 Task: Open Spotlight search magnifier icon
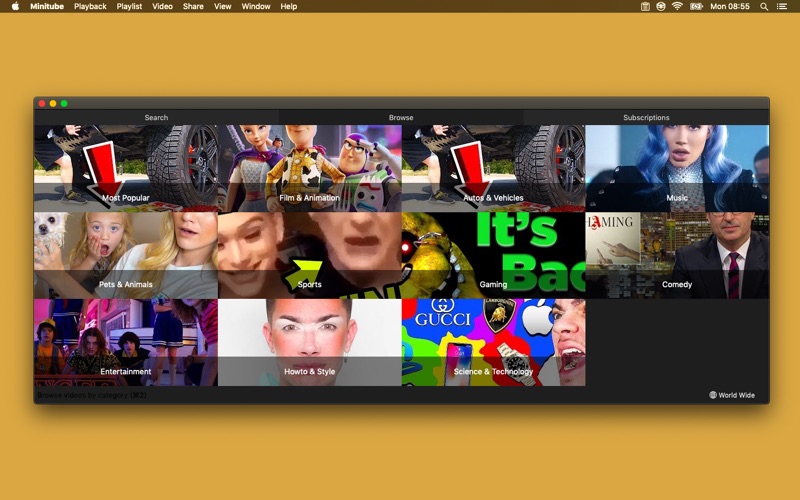(765, 6)
